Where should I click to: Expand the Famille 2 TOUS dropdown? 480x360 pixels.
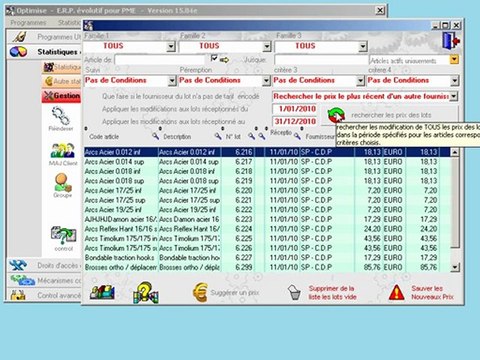[267, 46]
